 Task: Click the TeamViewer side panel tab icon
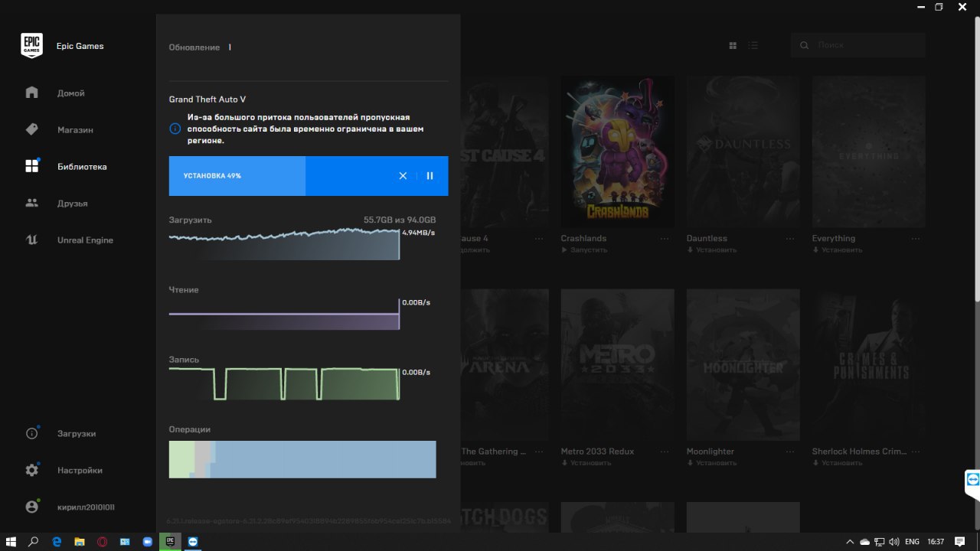coord(972,481)
